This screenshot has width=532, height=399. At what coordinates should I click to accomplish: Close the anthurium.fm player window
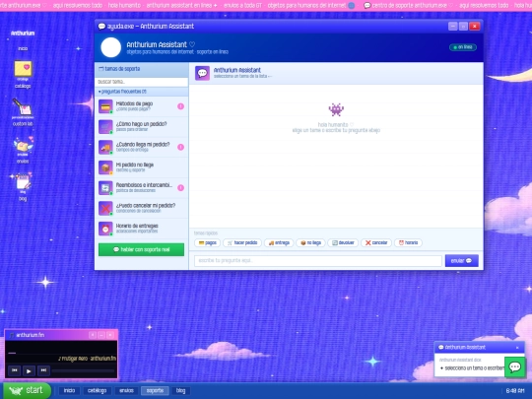[x=110, y=335]
